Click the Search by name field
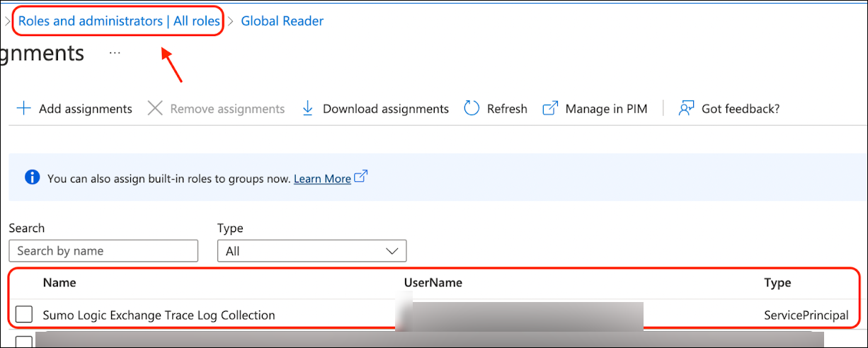Screen dimensions: 868x348 coord(103,251)
